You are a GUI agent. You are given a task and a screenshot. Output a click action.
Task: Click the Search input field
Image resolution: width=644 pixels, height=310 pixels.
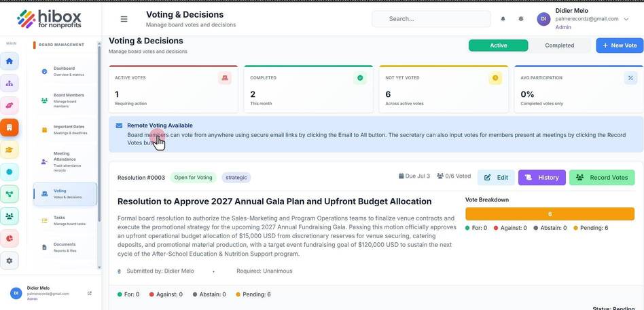click(431, 19)
